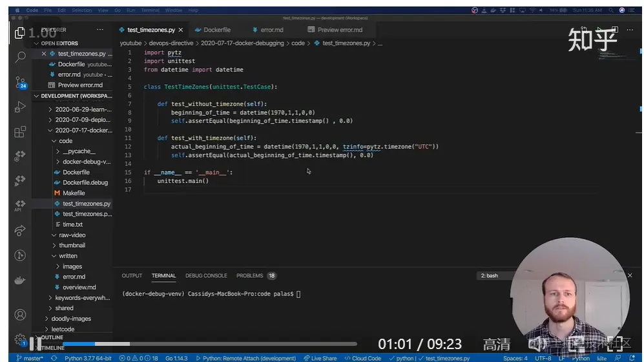
Task: Pause the video playback
Action: [x=35, y=343]
